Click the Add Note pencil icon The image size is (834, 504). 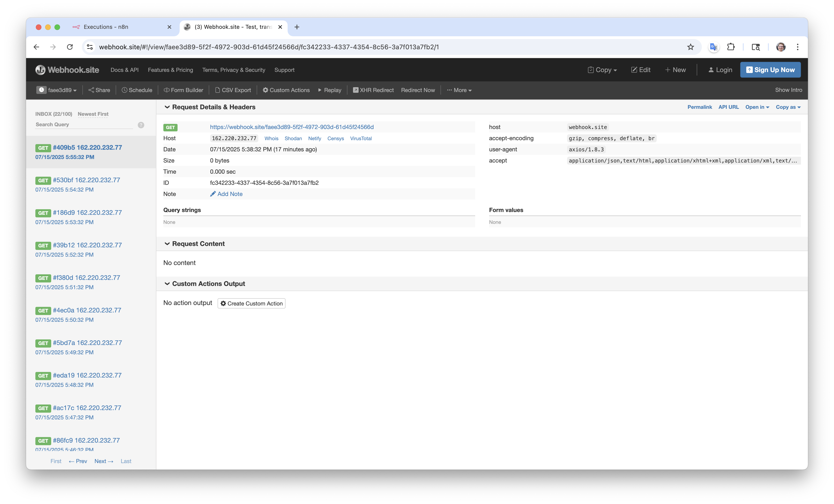click(x=213, y=194)
